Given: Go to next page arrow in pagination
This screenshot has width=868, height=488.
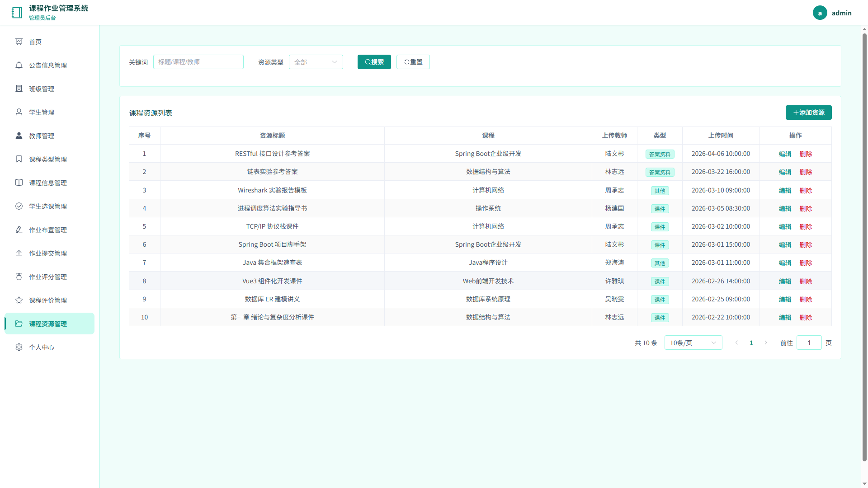Looking at the screenshot, I should [766, 343].
